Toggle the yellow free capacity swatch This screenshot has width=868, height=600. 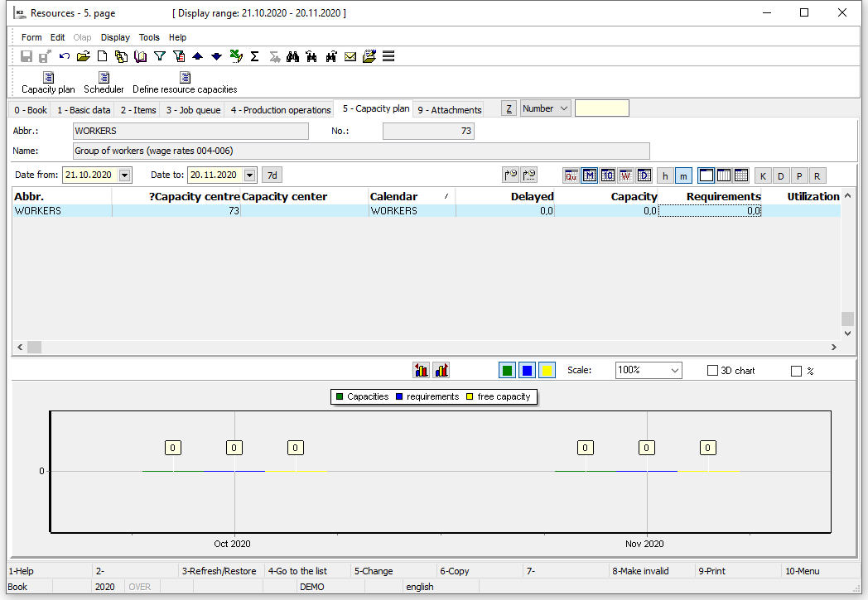click(x=546, y=371)
